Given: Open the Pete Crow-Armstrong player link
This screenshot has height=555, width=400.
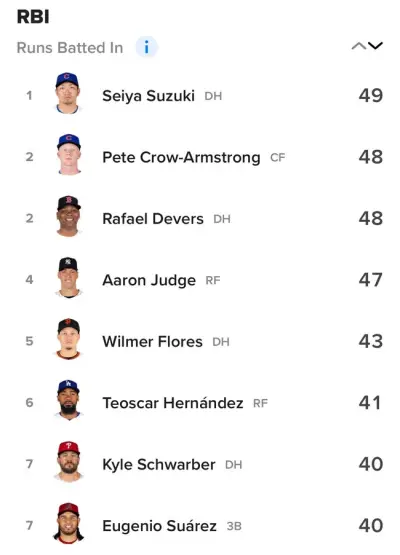Looking at the screenshot, I should 181,158.
